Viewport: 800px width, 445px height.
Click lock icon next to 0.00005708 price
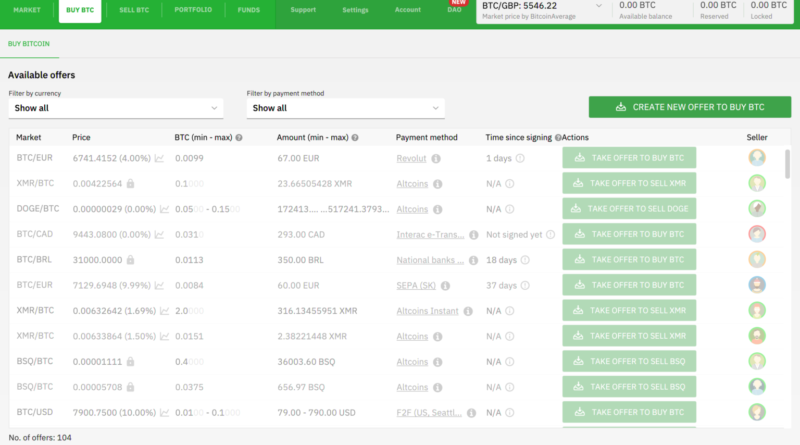click(x=131, y=387)
